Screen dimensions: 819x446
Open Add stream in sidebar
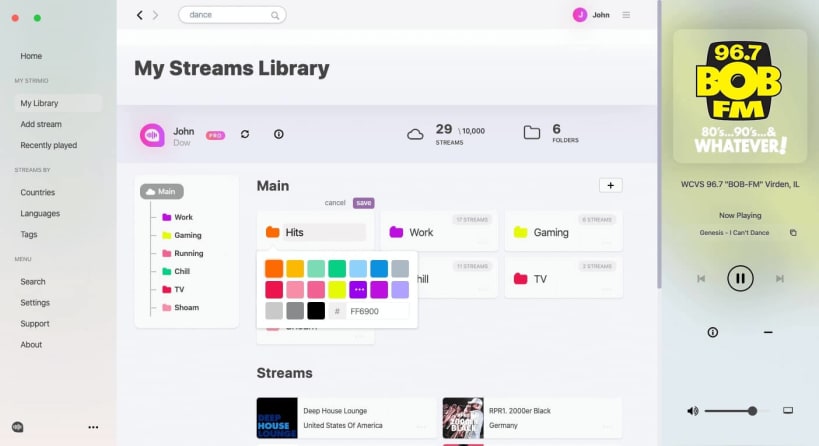click(41, 124)
